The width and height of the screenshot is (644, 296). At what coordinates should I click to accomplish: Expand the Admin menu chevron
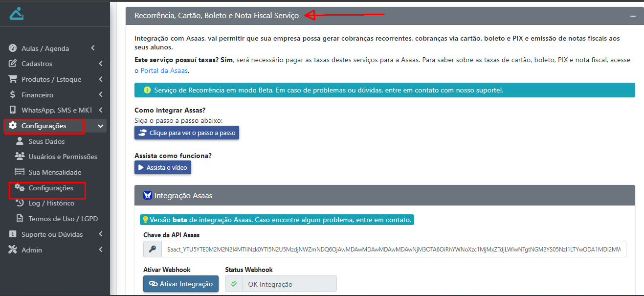[x=100, y=250]
